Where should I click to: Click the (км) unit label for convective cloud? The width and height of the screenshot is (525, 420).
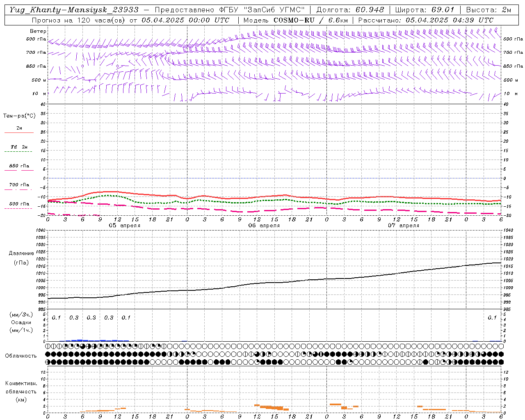point(21,399)
